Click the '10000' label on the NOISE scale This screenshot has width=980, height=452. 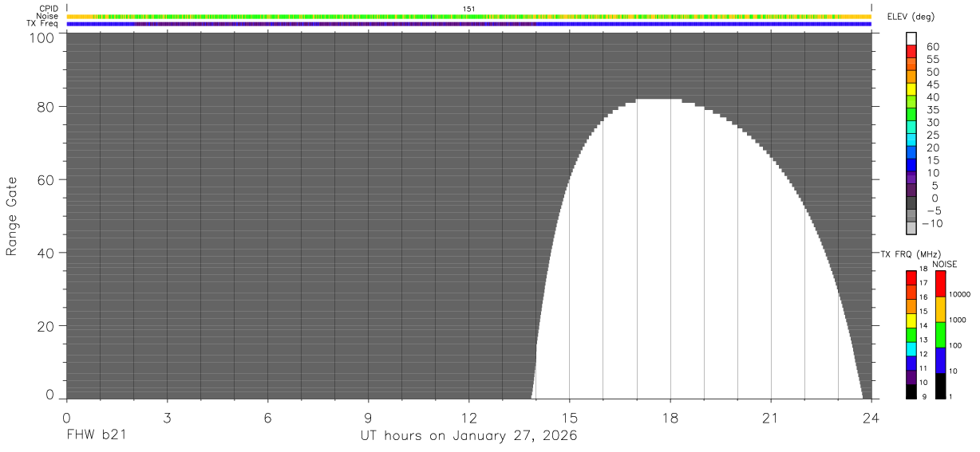[960, 294]
